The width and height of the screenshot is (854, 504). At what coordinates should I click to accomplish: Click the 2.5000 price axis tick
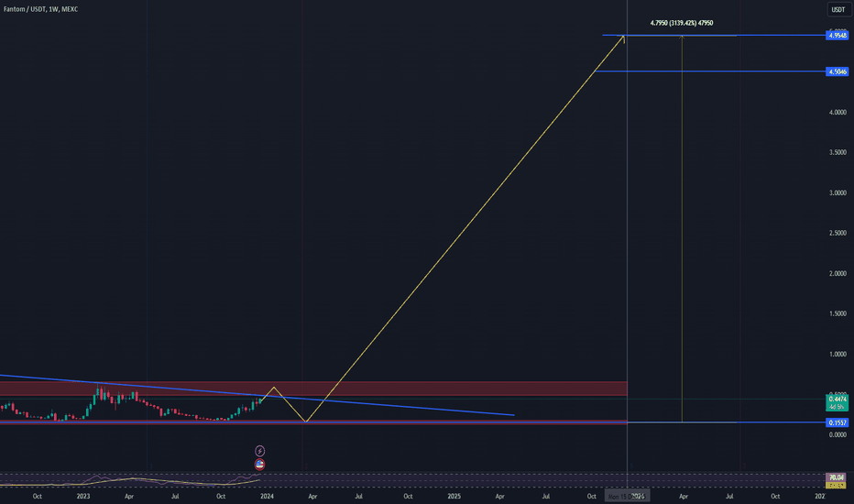click(838, 233)
